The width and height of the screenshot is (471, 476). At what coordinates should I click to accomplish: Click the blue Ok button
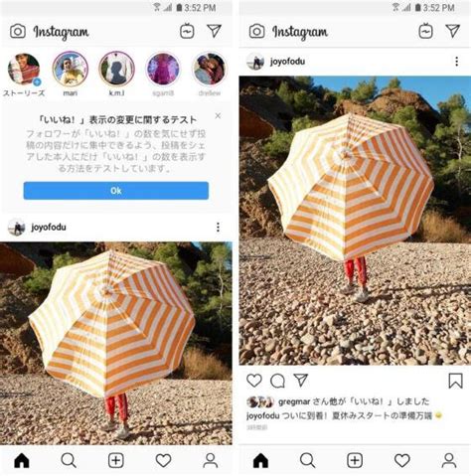point(116,191)
